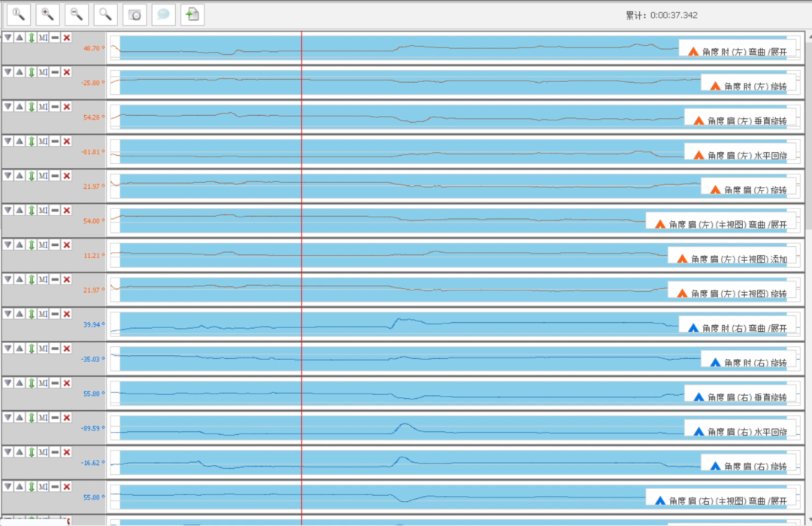Click the zoom out magnifier toolbar icon
Image resolution: width=812 pixels, height=526 pixels.
pos(77,14)
